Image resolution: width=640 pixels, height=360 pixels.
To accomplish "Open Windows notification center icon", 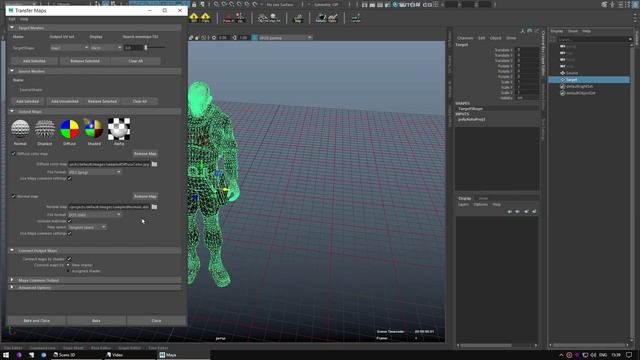I will (x=629, y=355).
